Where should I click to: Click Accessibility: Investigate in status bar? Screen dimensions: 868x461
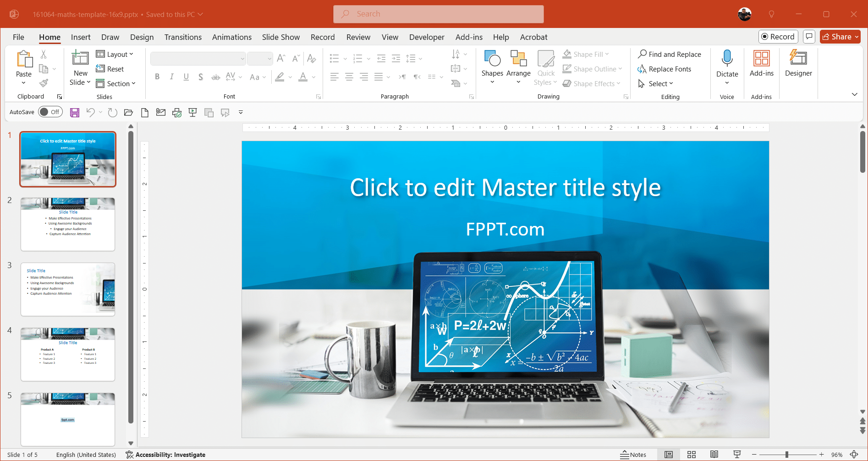165,455
